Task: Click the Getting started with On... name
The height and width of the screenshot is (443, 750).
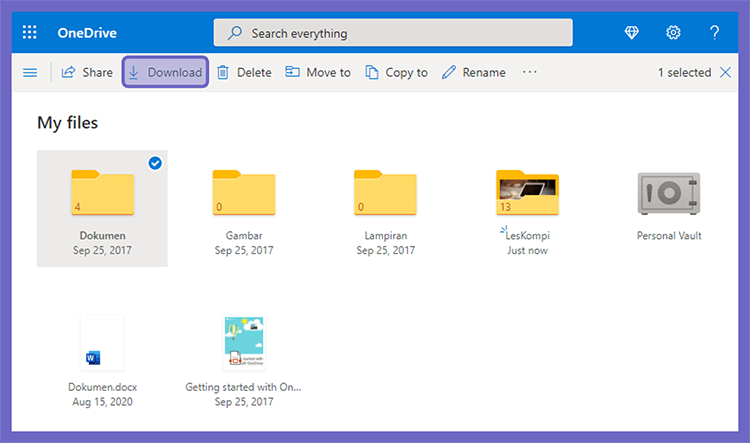Action: 243,387
